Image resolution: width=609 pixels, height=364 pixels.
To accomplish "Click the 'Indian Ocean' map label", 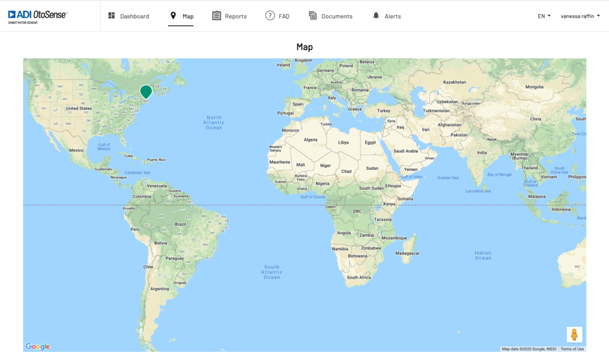I will tap(483, 255).
